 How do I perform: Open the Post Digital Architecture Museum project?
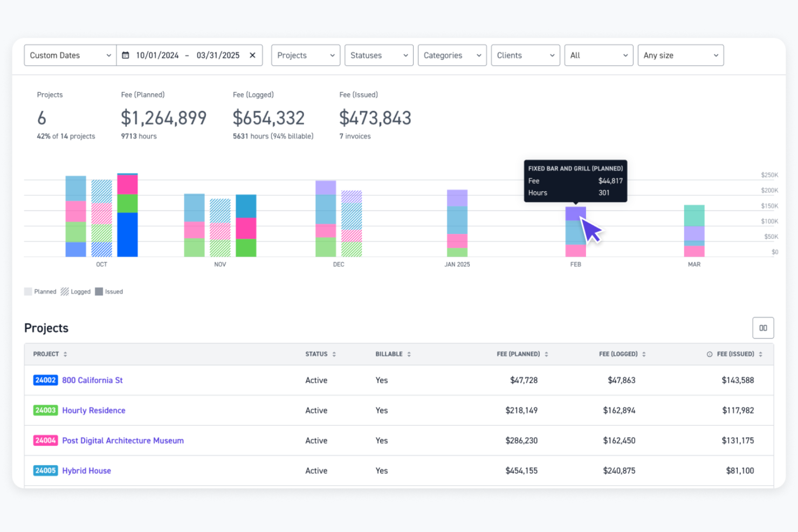(x=122, y=440)
